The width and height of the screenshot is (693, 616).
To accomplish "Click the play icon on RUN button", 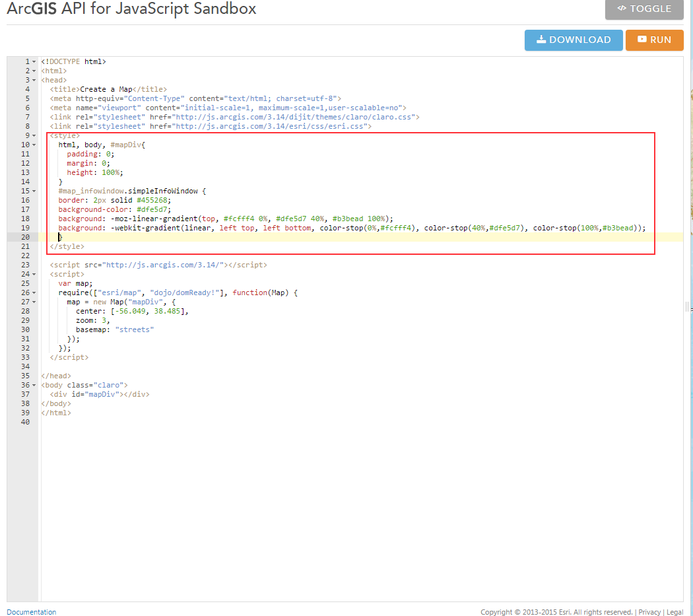I will (642, 40).
